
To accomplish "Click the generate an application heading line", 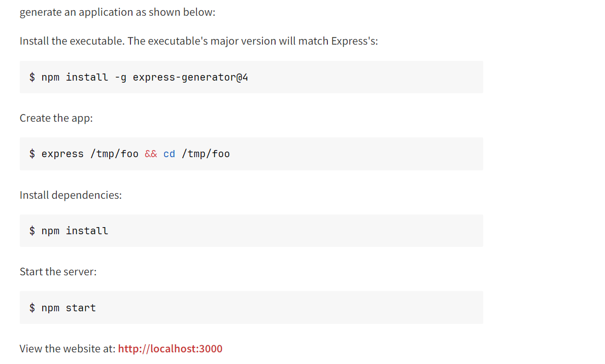I will (117, 12).
